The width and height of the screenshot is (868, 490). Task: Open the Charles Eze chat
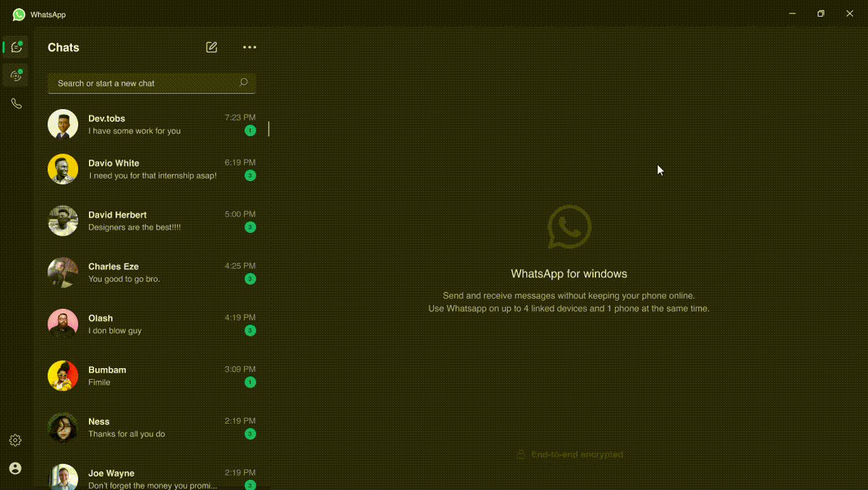[x=151, y=273]
